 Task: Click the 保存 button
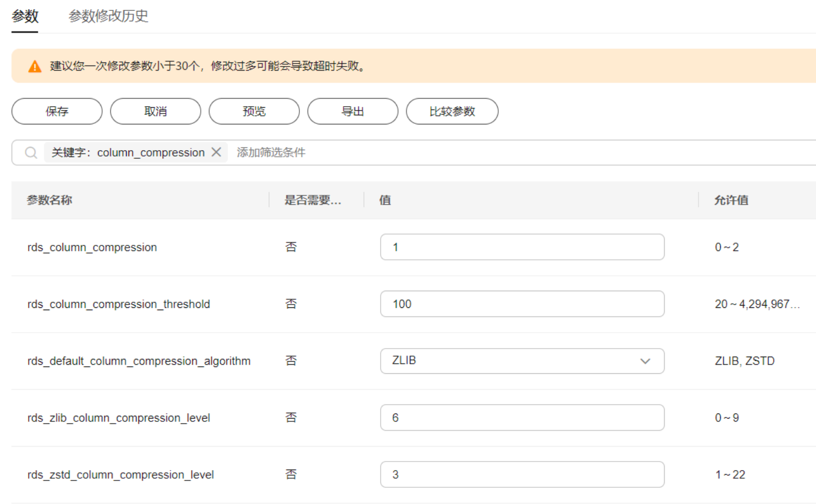pos(57,111)
